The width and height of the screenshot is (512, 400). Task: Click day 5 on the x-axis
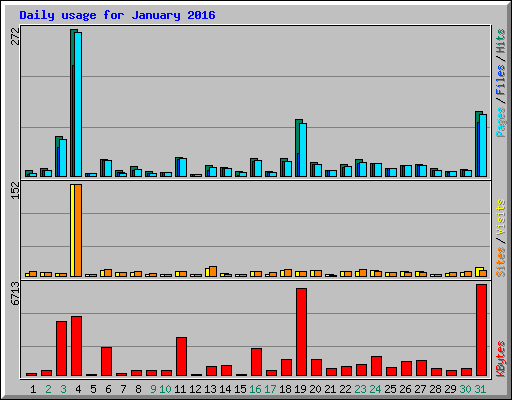(93, 389)
